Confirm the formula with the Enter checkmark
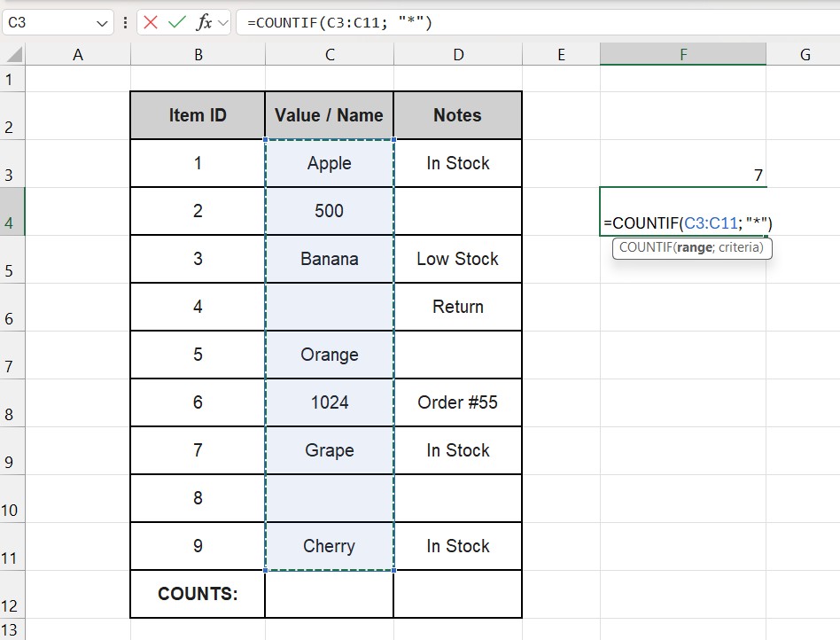 pyautogui.click(x=177, y=22)
